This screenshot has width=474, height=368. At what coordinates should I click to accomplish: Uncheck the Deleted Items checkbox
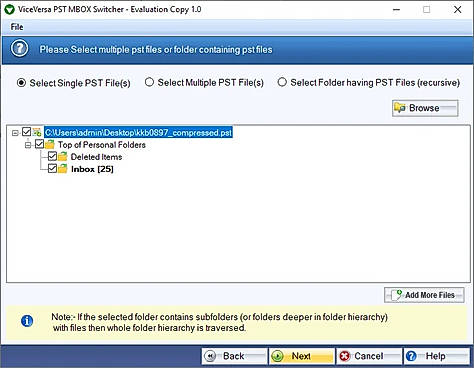[x=52, y=156]
